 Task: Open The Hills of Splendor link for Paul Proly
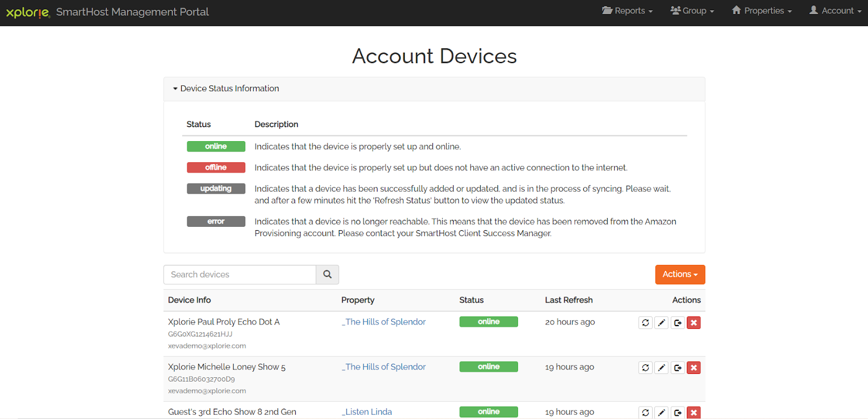pos(384,322)
